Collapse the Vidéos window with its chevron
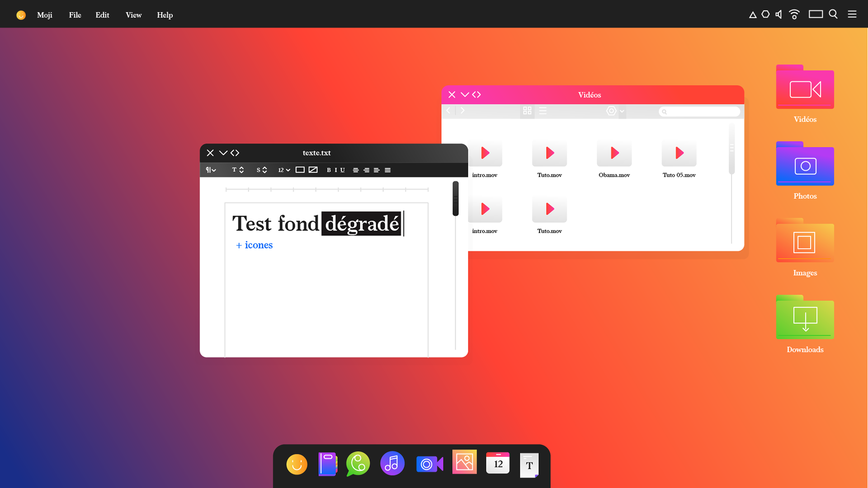The image size is (868, 488). point(464,95)
